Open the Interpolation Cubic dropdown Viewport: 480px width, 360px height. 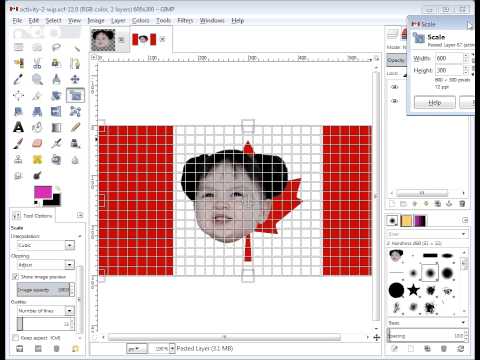pyautogui.click(x=46, y=245)
